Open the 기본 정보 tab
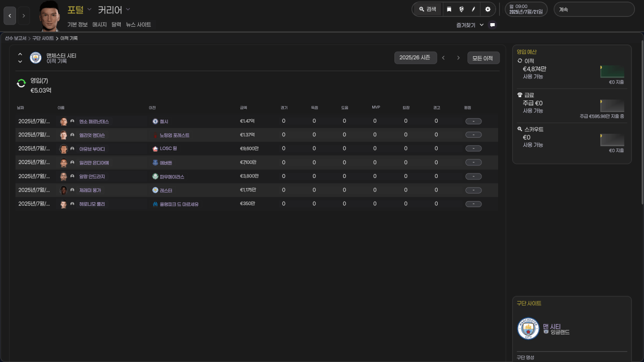 click(77, 25)
